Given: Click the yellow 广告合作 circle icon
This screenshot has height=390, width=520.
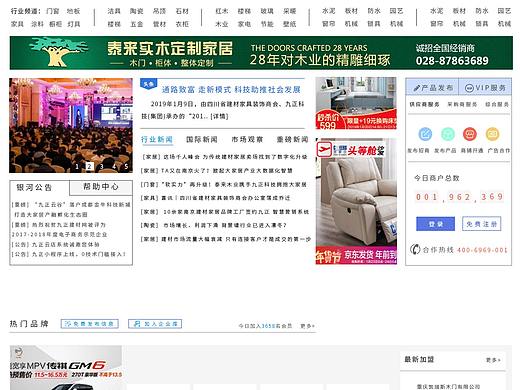Looking at the screenshot, I should pos(492,134).
